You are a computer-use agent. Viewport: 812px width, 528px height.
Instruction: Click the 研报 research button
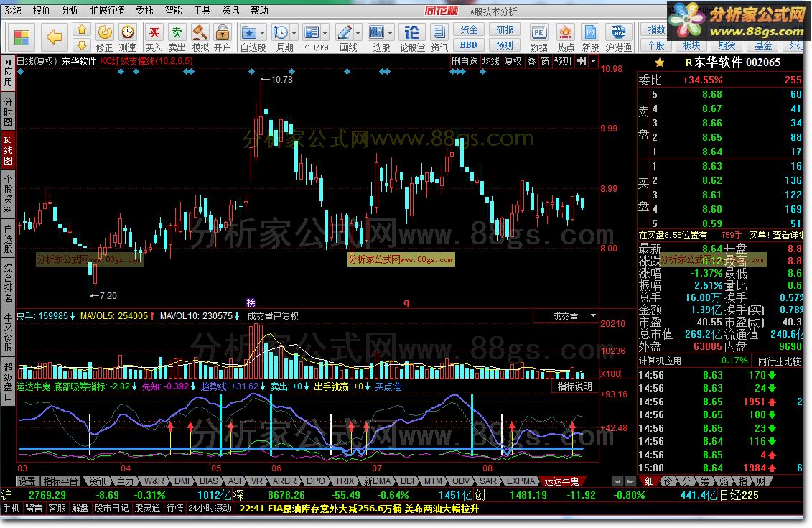click(x=505, y=30)
